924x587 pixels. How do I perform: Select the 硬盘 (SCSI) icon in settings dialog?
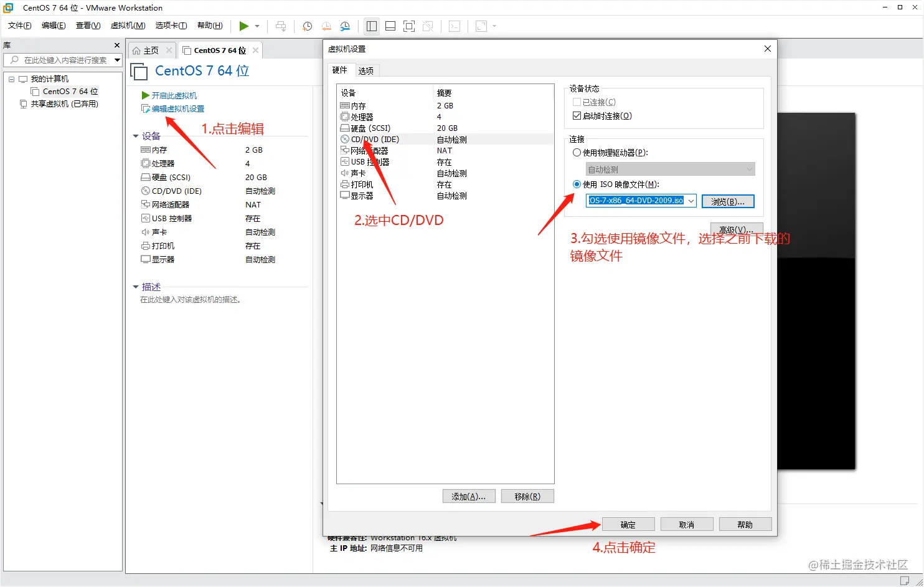[x=345, y=128]
